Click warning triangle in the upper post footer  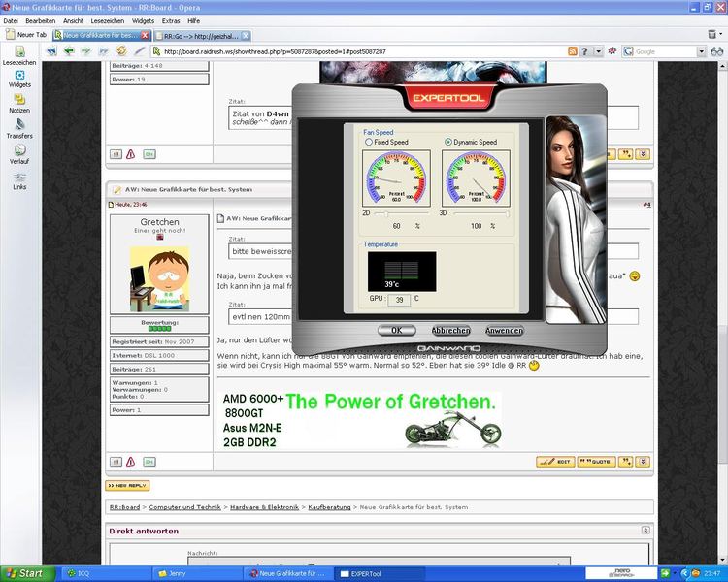pos(130,154)
